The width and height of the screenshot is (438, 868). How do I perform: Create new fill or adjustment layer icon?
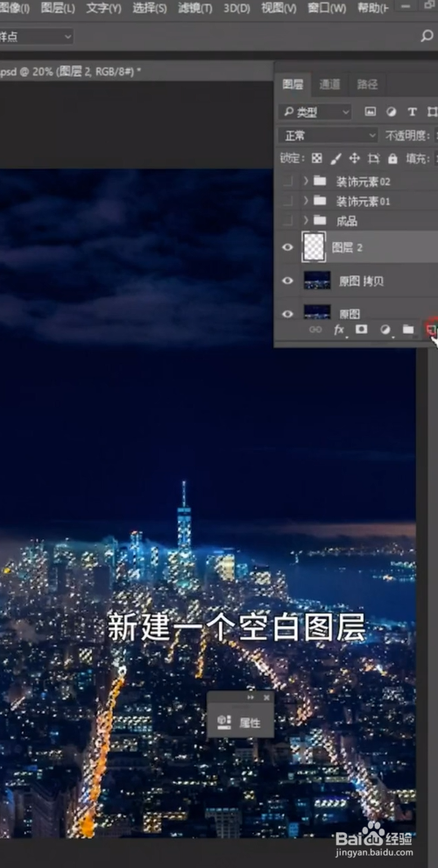pyautogui.click(x=385, y=330)
